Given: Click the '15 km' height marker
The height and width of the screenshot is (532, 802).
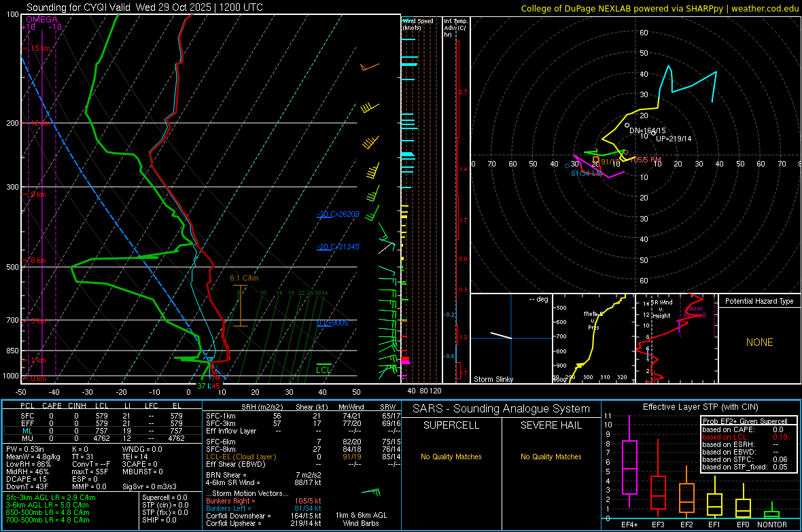Looking at the screenshot, I should tap(40, 49).
